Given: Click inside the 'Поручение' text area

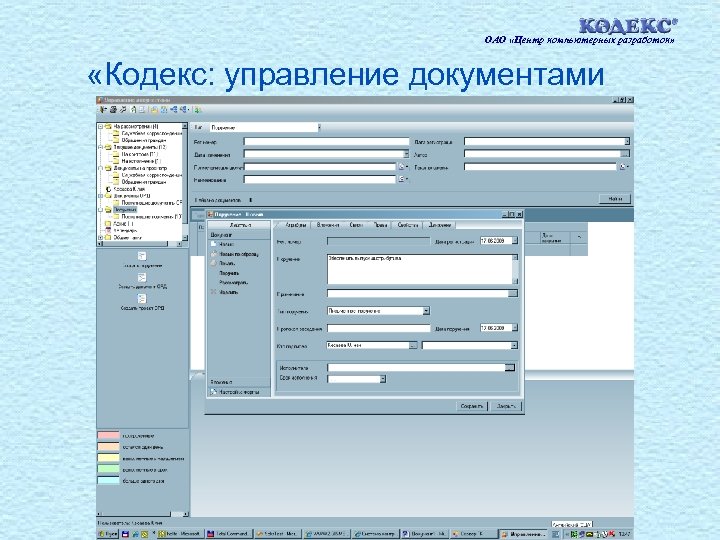Looking at the screenshot, I should tap(419, 269).
